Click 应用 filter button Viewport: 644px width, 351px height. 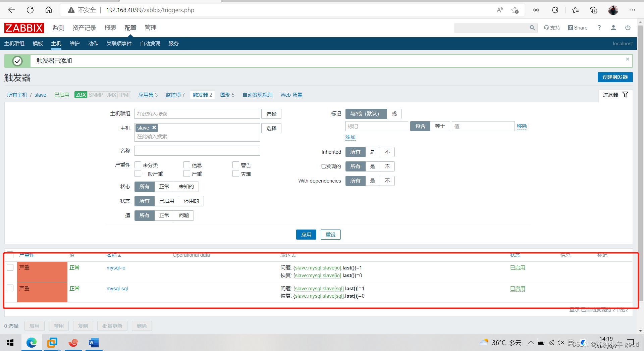tap(306, 235)
